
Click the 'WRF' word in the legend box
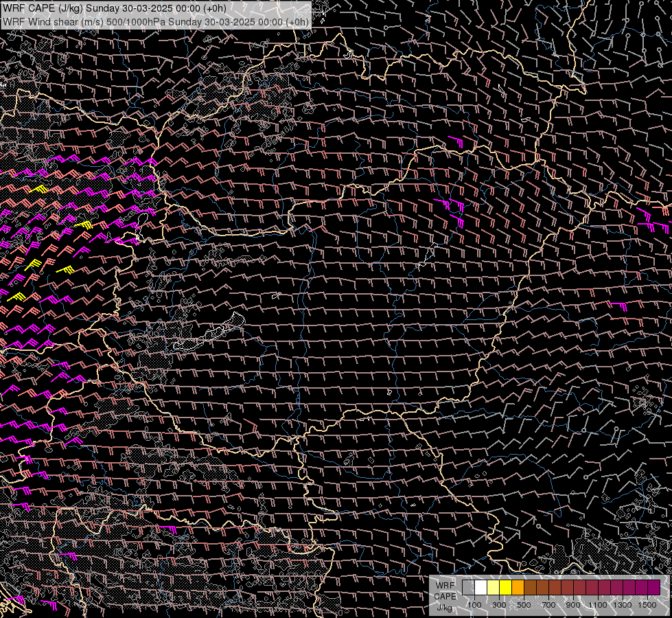pos(445,586)
